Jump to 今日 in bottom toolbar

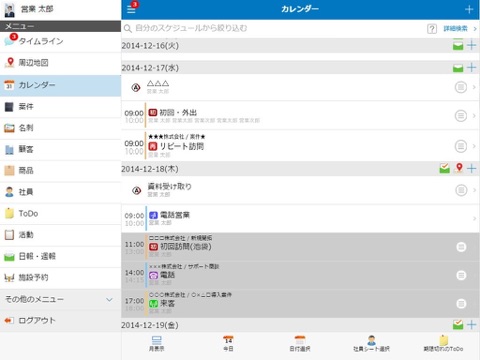(x=228, y=344)
